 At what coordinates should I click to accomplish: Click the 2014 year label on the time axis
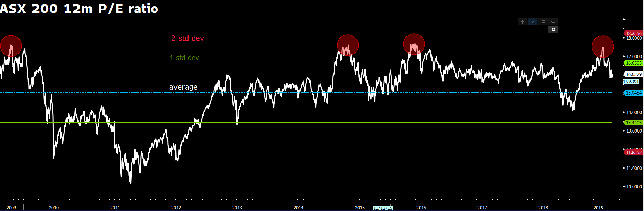coord(299,208)
